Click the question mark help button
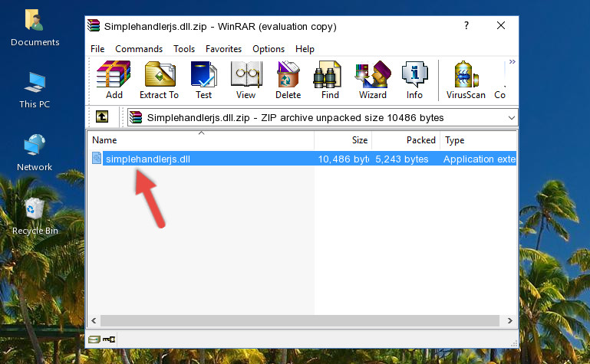 tap(466, 25)
